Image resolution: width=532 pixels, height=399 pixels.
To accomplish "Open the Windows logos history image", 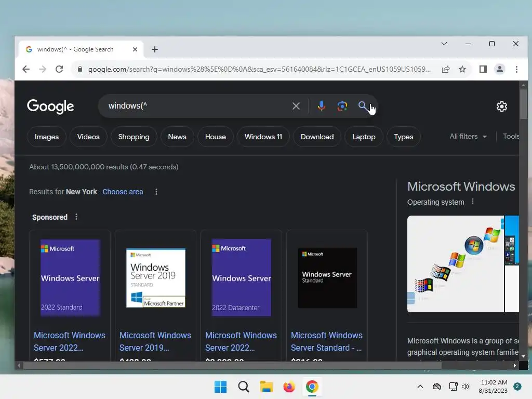I will coord(456,263).
